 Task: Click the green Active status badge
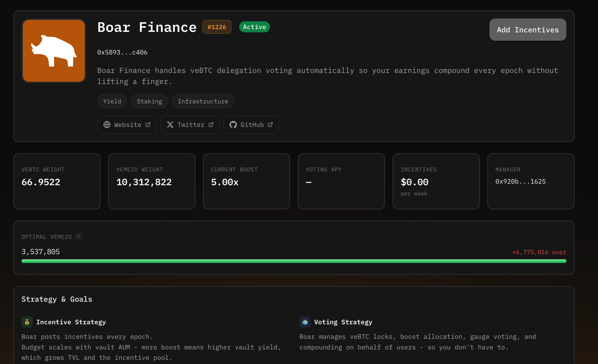(x=254, y=27)
